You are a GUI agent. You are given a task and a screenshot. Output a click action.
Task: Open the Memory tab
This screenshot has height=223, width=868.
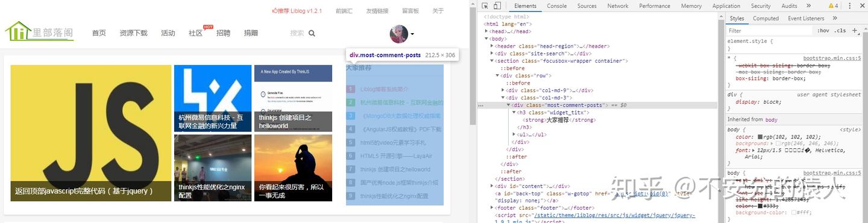tap(691, 6)
